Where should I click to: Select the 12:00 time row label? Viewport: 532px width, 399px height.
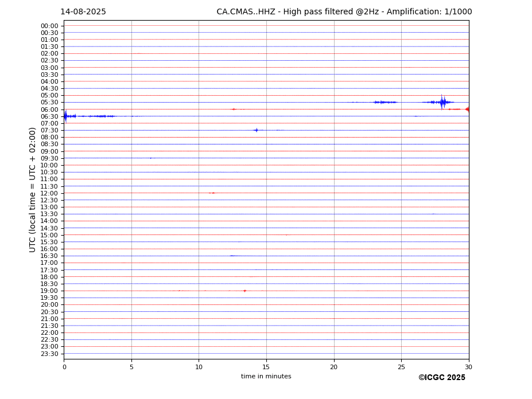(x=49, y=194)
